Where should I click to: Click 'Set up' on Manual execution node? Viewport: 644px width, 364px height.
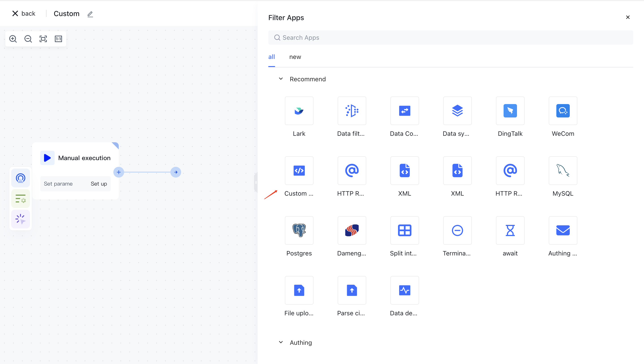click(x=99, y=184)
